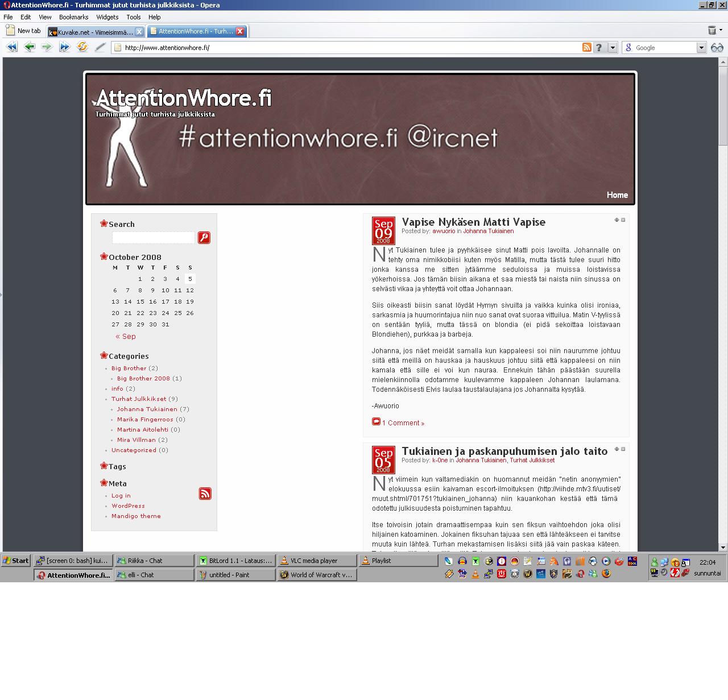Viewport: 728px width, 700px height.
Task: Reload the page with the orange Reload icon
Action: pos(82,47)
